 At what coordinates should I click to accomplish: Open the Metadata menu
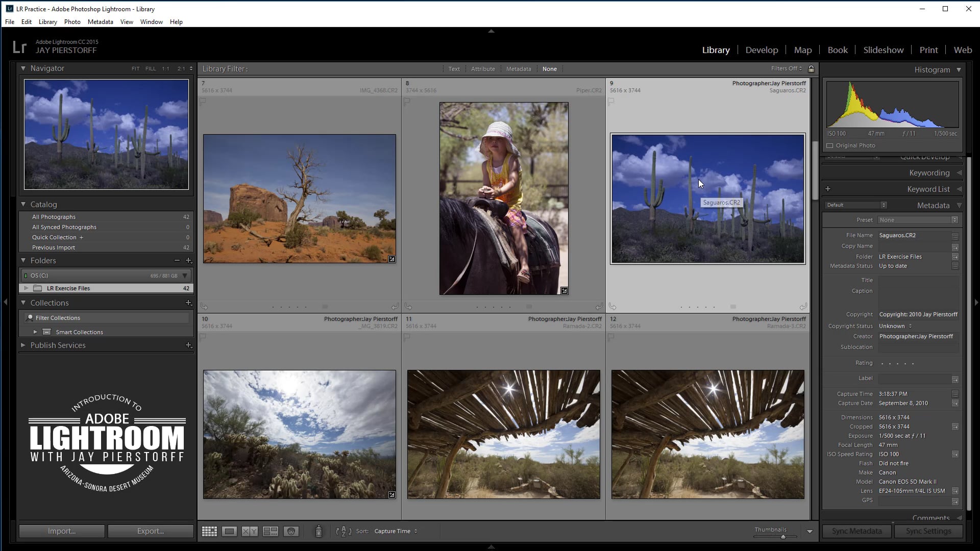point(100,22)
